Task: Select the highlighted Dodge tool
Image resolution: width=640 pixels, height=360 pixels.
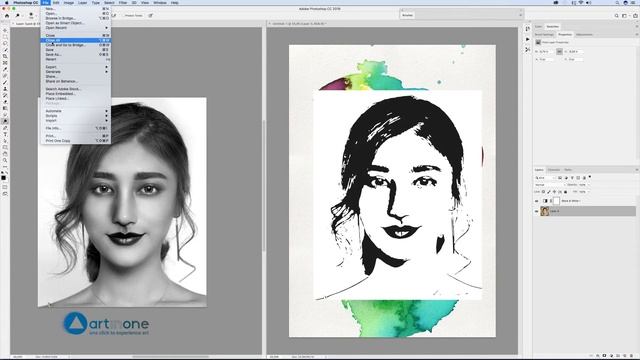Action: (x=5, y=121)
